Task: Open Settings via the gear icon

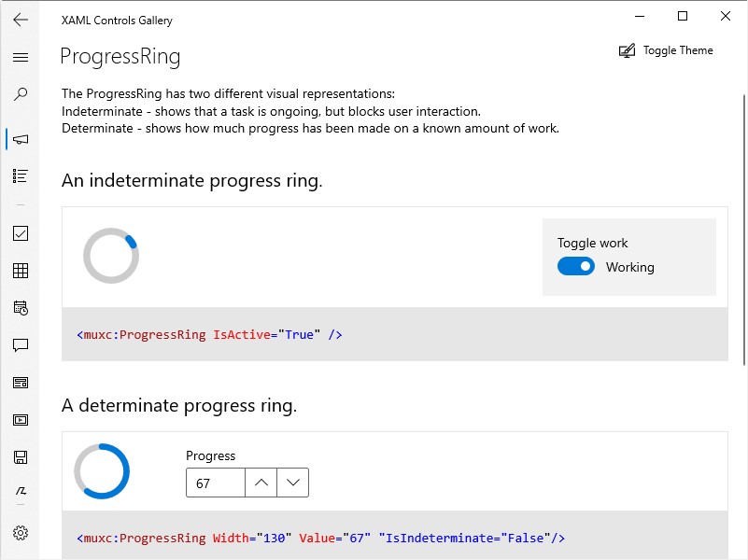Action: pyautogui.click(x=21, y=532)
